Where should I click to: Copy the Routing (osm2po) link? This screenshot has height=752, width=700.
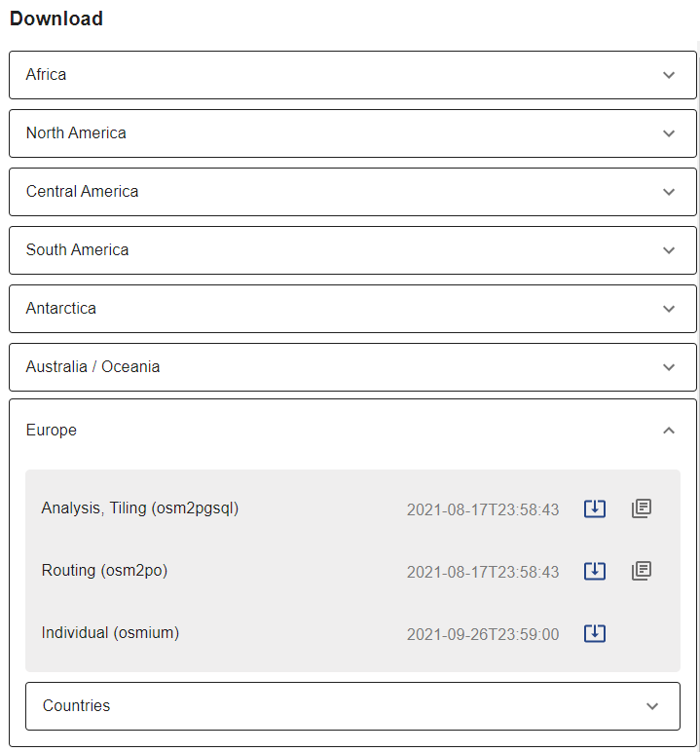[x=641, y=571]
